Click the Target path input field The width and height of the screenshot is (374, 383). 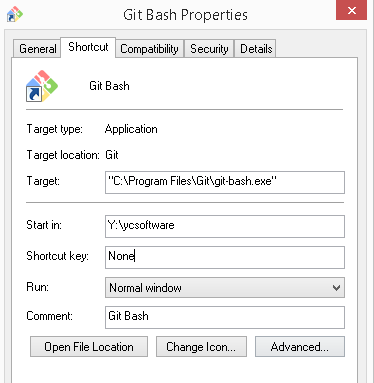(225, 182)
